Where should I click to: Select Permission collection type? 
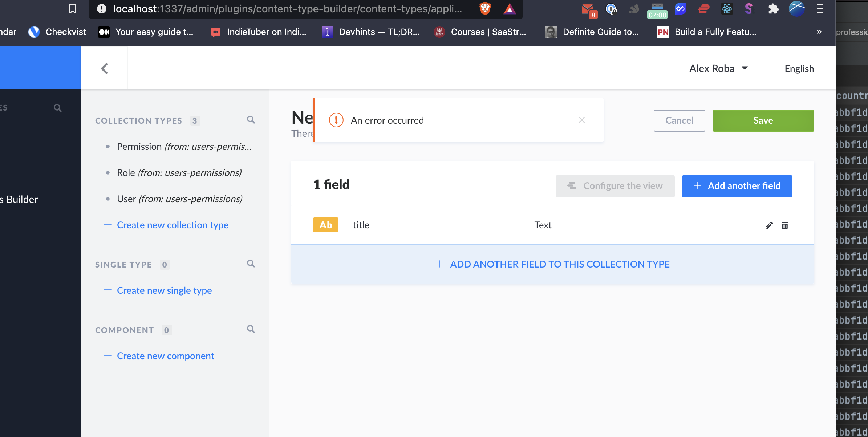[184, 147]
